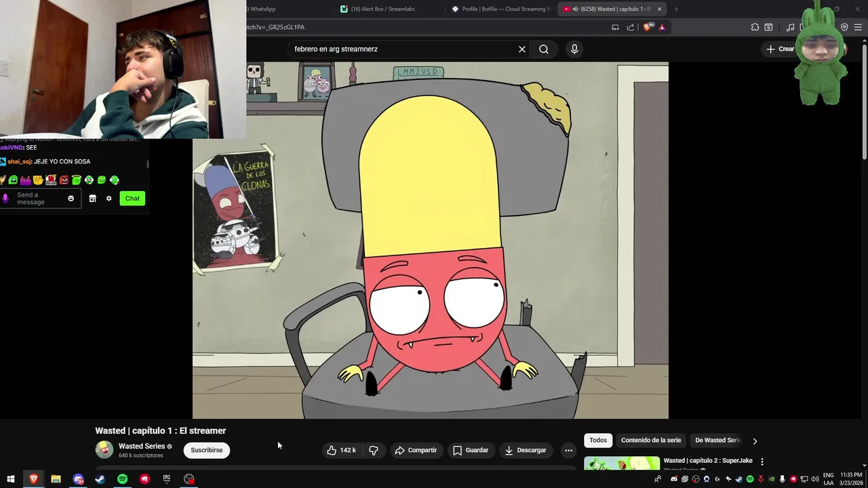Image resolution: width=868 pixels, height=488 pixels.
Task: Click the purple icon left of the message field
Action: [6, 199]
